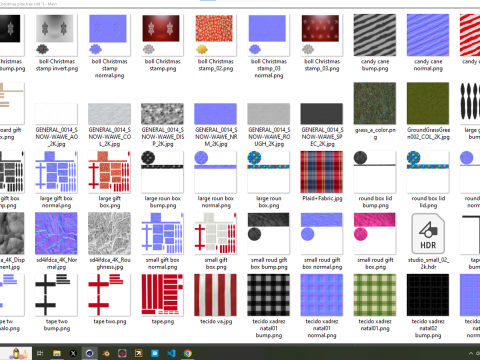480x360 pixels.
Task: Select small roud gift box bump.png thumbnail
Action: (268, 234)
